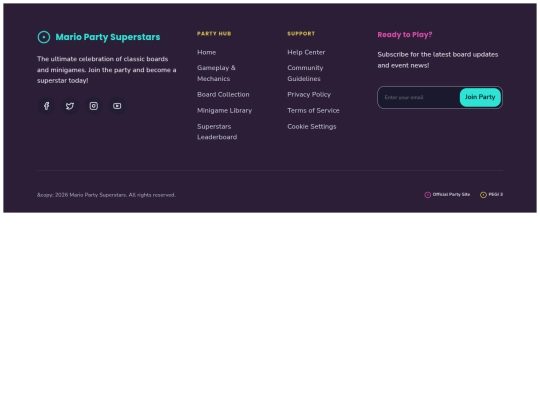Visit the Minigame Library link
The width and height of the screenshot is (540, 405).
[x=225, y=111]
